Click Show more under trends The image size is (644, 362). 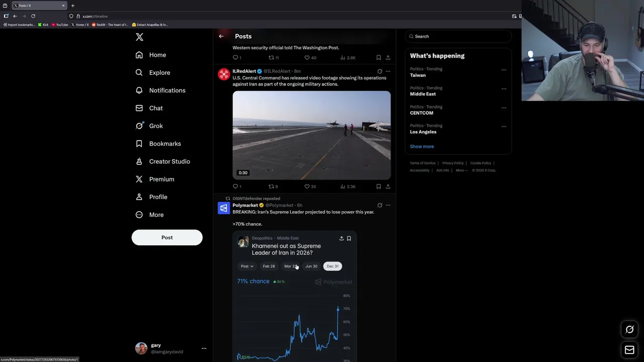click(x=422, y=146)
